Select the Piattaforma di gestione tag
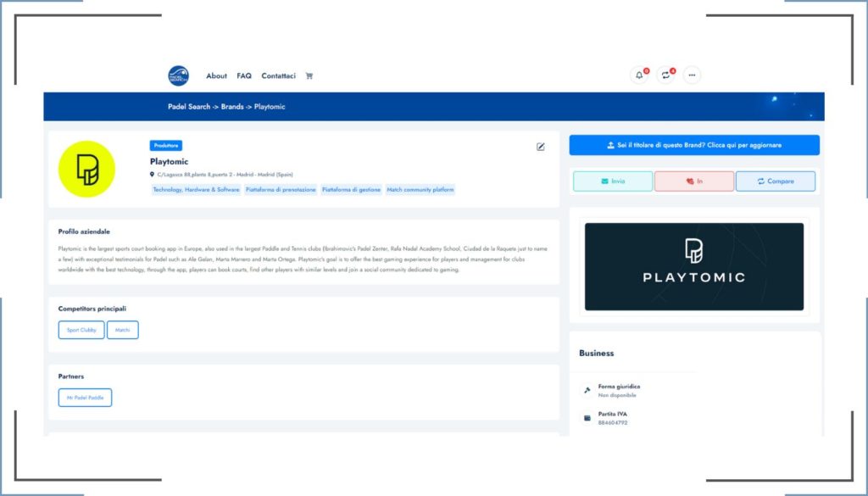The image size is (868, 496). pyautogui.click(x=352, y=190)
